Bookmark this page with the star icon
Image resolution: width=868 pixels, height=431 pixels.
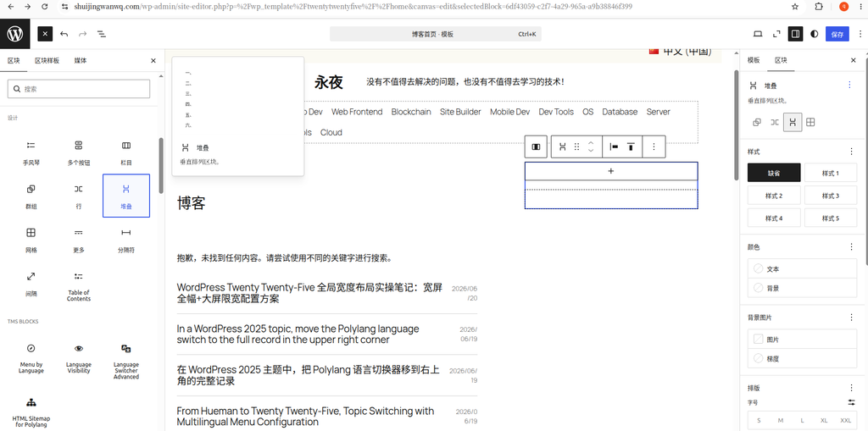795,7
